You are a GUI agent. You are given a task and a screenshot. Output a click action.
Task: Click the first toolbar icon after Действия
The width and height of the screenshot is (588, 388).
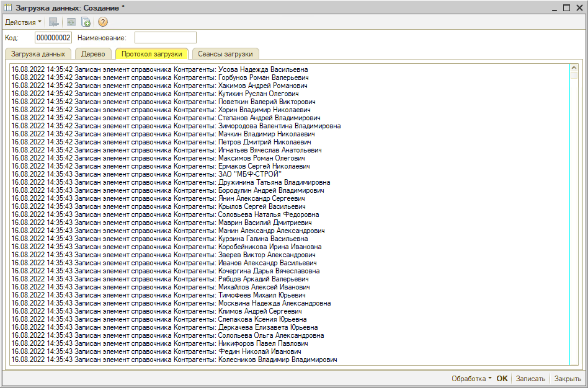54,22
